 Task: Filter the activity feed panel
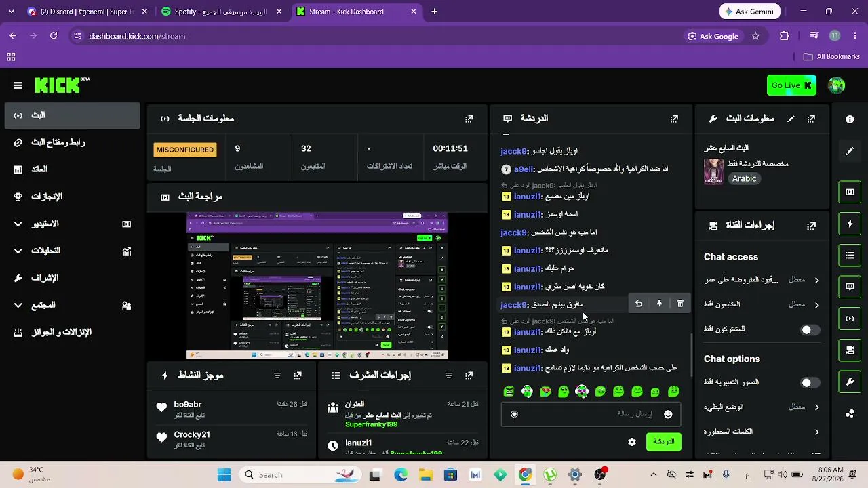277,375
